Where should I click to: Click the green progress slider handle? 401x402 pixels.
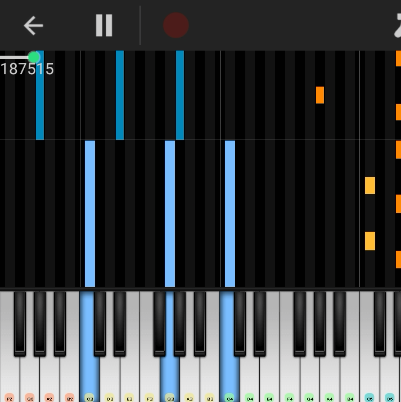34,57
